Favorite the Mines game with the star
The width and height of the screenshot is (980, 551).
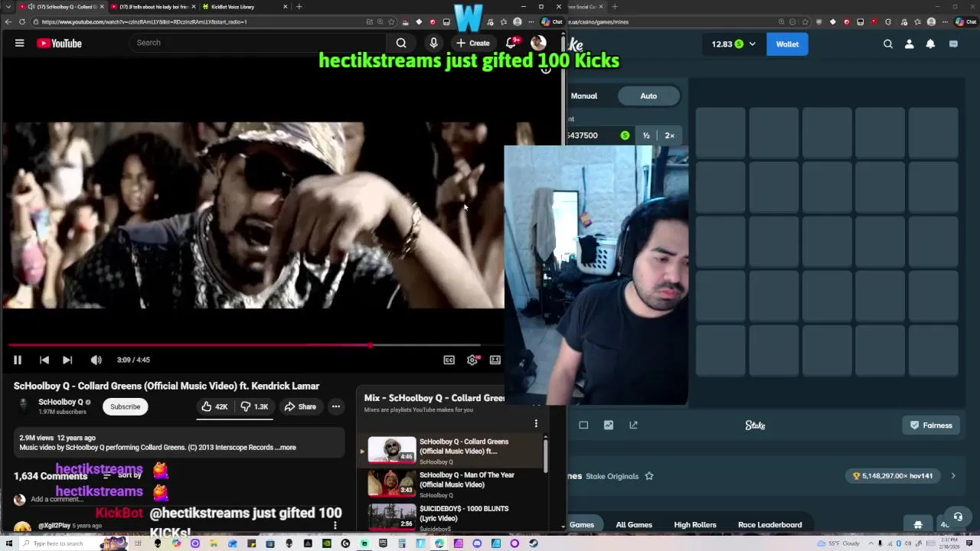[x=649, y=476]
